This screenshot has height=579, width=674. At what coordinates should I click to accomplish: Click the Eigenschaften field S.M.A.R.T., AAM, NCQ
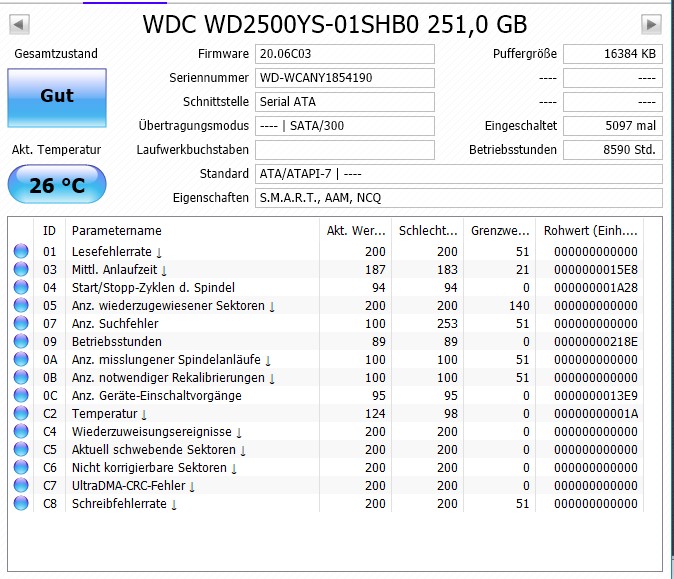pyautogui.click(x=459, y=198)
